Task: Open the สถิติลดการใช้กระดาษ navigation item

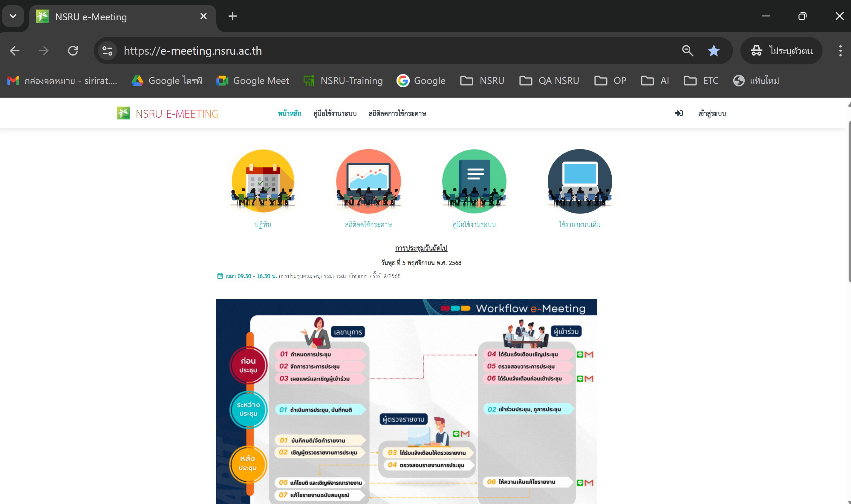Action: [x=397, y=113]
